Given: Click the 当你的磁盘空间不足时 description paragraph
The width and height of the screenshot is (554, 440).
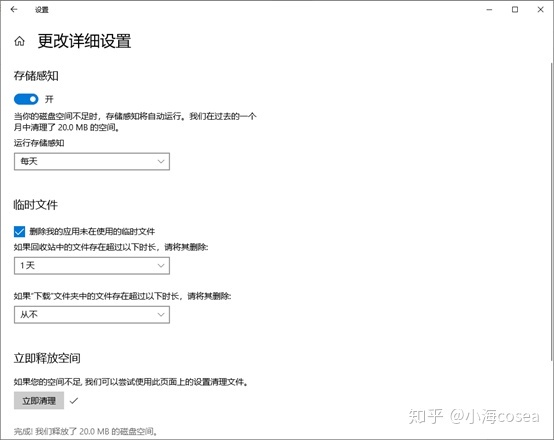Looking at the screenshot, I should pyautogui.click(x=135, y=122).
